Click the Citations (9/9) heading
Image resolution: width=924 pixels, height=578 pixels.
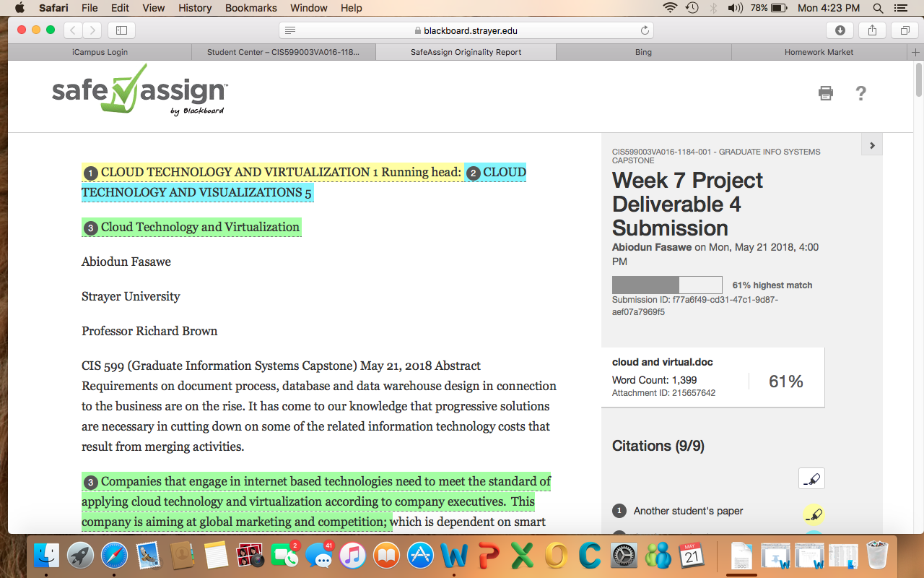(658, 446)
